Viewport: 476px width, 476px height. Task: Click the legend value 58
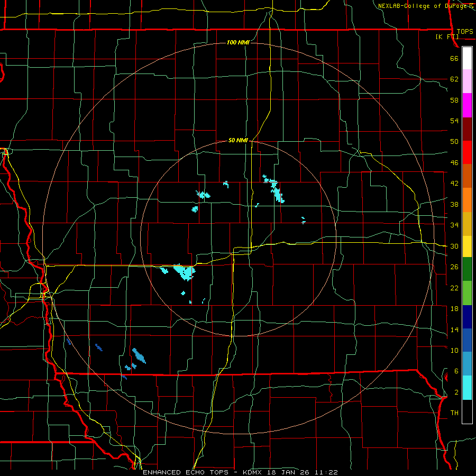[454, 100]
